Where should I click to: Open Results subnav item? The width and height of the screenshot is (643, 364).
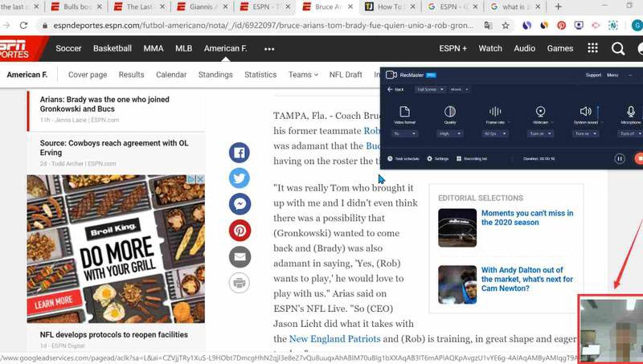click(x=131, y=75)
